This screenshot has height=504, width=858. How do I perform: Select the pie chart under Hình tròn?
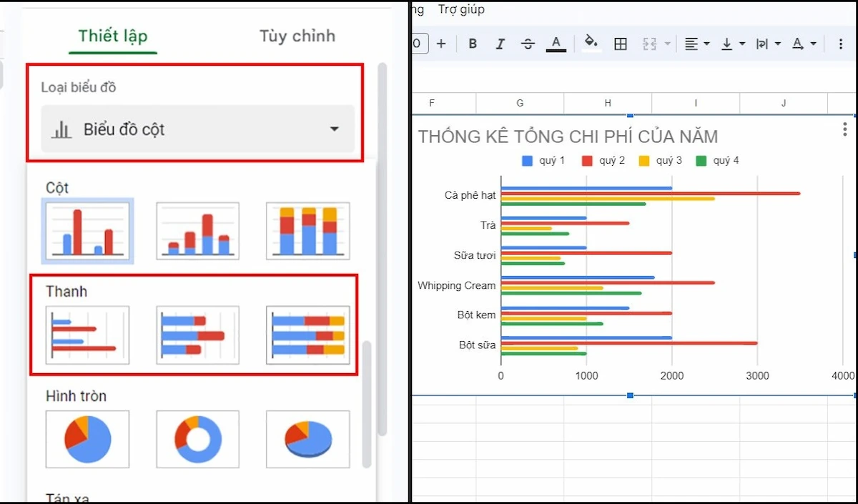[x=88, y=439]
